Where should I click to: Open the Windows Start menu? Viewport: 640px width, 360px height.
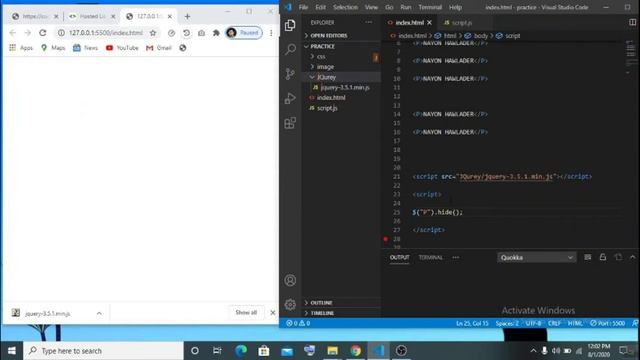point(11,351)
